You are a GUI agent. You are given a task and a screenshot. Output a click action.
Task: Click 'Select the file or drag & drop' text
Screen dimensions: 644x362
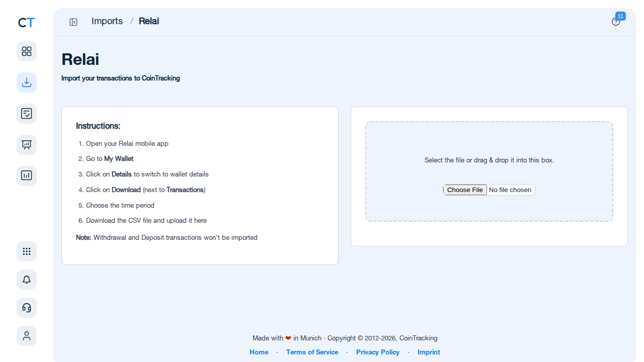[x=489, y=160]
